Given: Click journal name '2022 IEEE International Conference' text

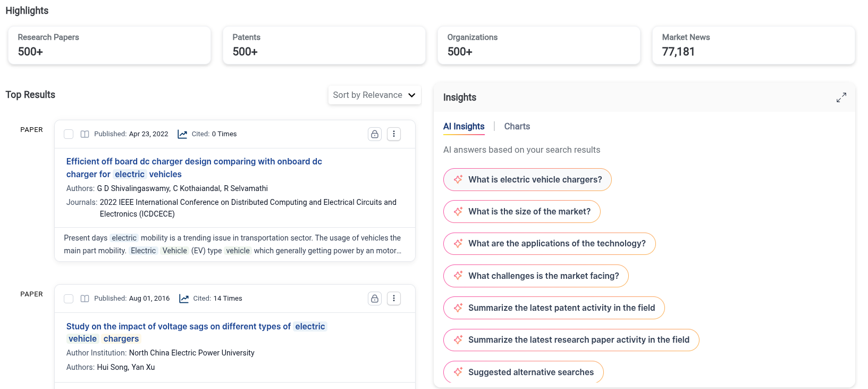Looking at the screenshot, I should 248,208.
